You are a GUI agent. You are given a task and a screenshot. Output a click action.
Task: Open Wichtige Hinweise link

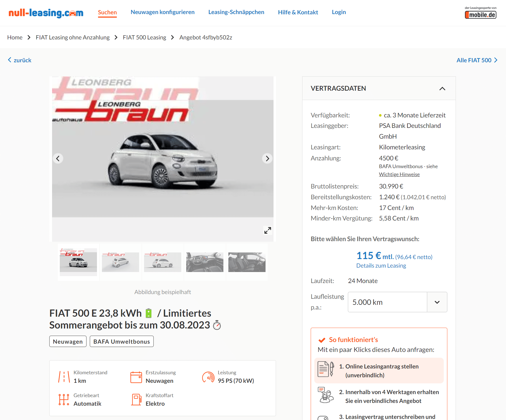pyautogui.click(x=399, y=174)
